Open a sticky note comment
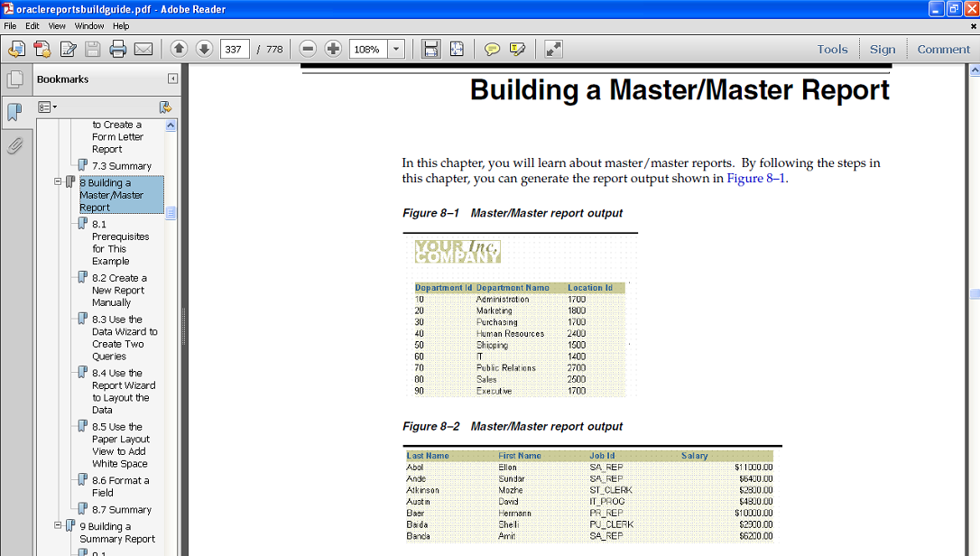Viewport: 980px width, 556px height. [495, 49]
